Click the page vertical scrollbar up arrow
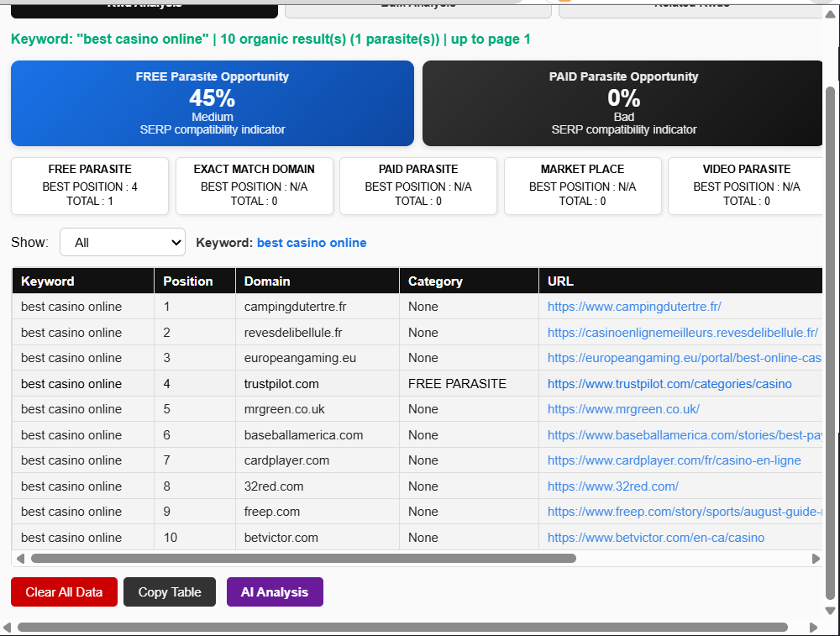The height and width of the screenshot is (636, 840). (x=830, y=14)
